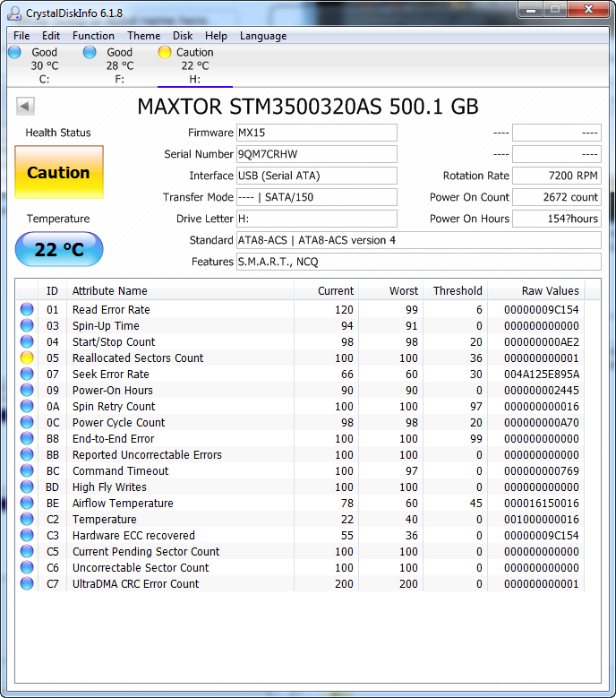Click the blue Good status orb for drive C:
616x698 pixels.
(14, 52)
